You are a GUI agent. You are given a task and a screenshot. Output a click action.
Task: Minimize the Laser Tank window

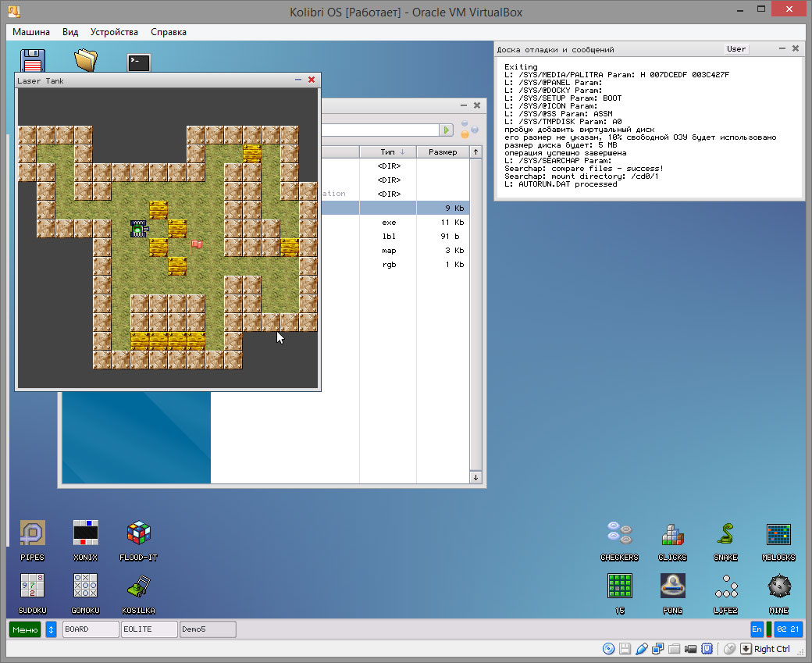298,80
